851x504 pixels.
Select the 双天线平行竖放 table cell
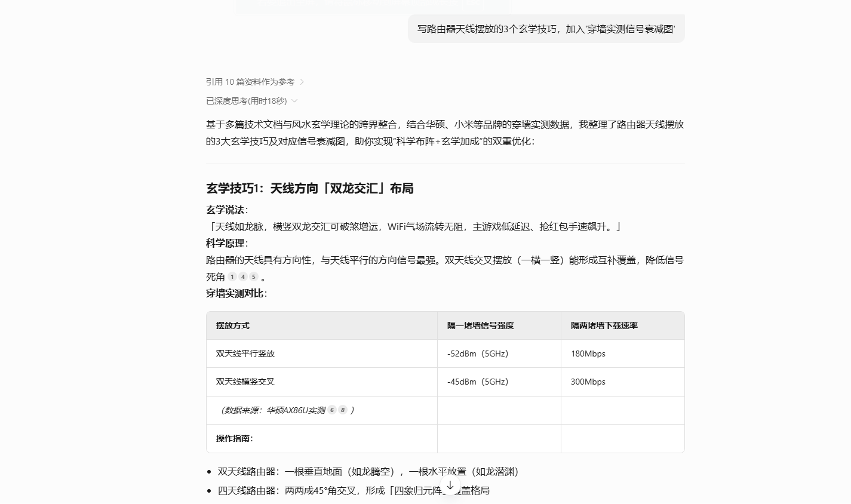click(x=322, y=354)
